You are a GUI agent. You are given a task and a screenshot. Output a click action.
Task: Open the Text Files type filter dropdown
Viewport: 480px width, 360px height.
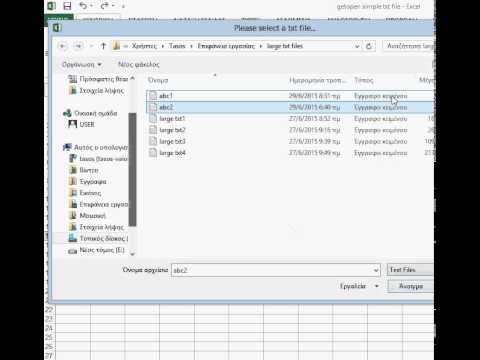(x=410, y=270)
